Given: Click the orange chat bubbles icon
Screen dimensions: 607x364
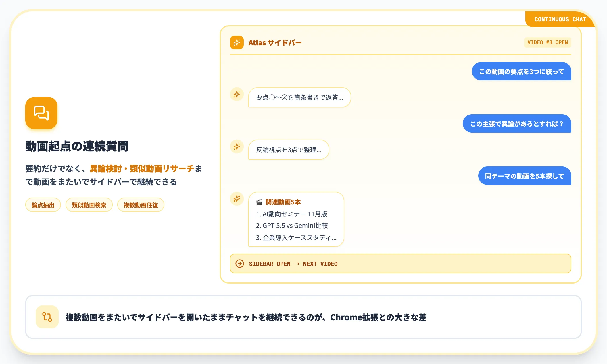Looking at the screenshot, I should coord(41,113).
